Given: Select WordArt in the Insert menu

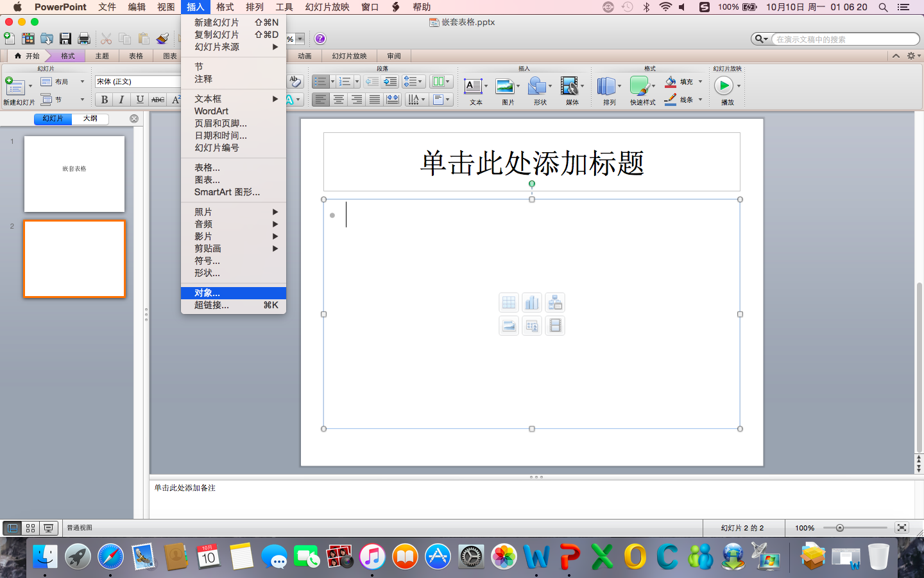Looking at the screenshot, I should click(x=234, y=111).
